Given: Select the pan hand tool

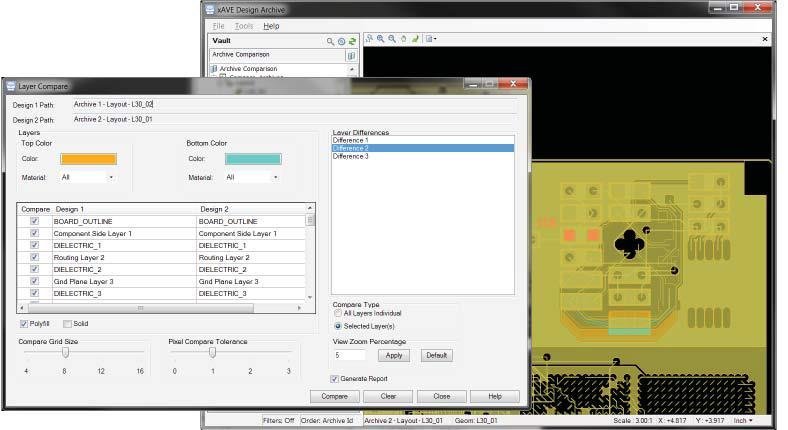Looking at the screenshot, I should click(x=404, y=39).
